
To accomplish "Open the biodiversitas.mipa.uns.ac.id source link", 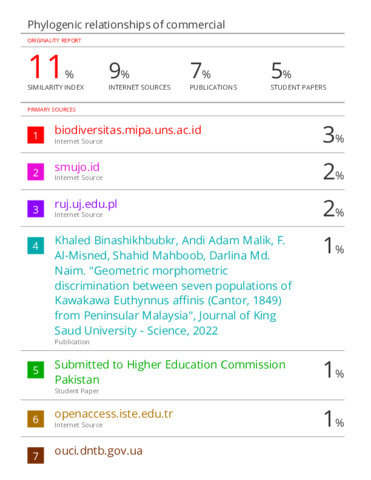I will click(128, 130).
